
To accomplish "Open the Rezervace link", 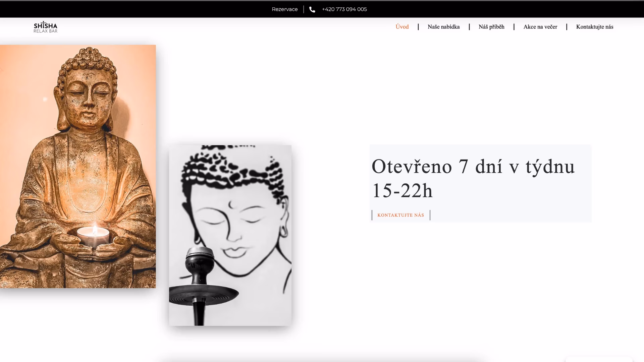I will click(284, 9).
